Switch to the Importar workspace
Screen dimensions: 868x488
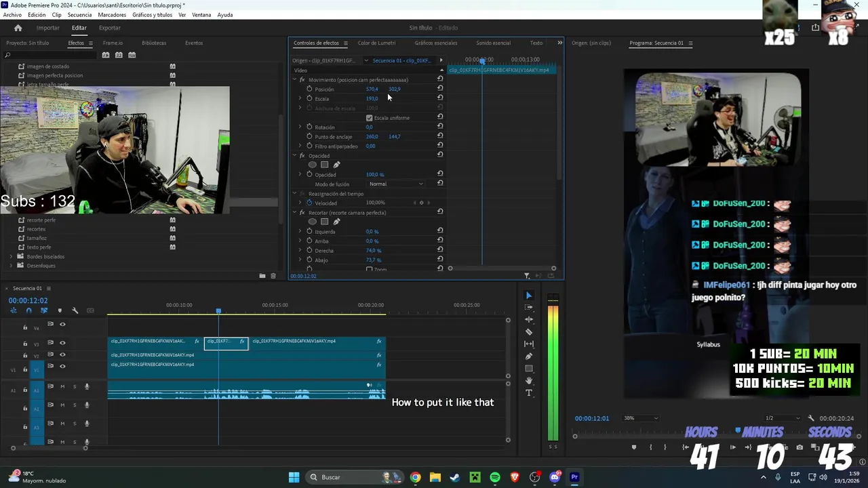tap(48, 28)
